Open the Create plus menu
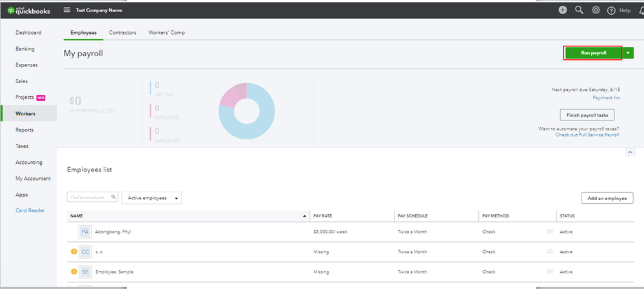 [563, 10]
